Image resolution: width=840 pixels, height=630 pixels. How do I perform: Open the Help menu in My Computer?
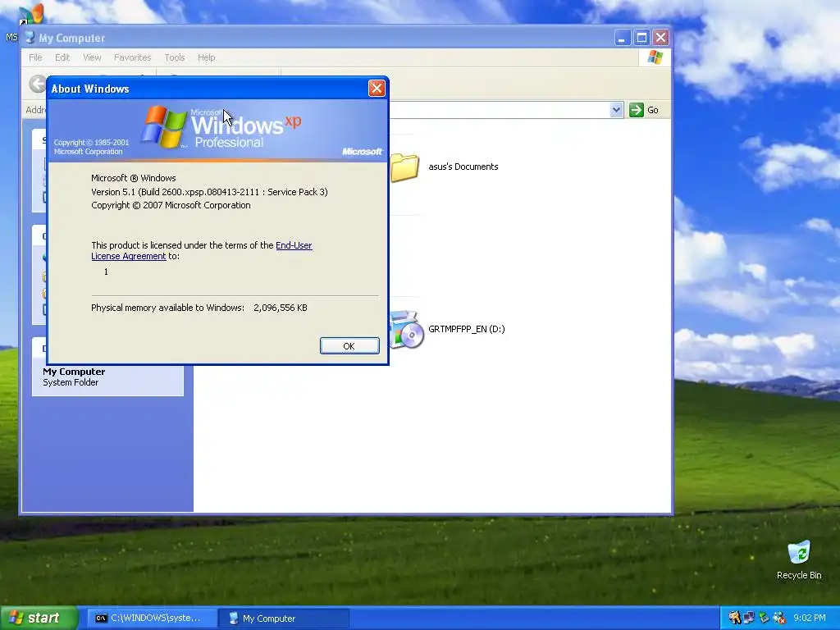click(x=206, y=57)
